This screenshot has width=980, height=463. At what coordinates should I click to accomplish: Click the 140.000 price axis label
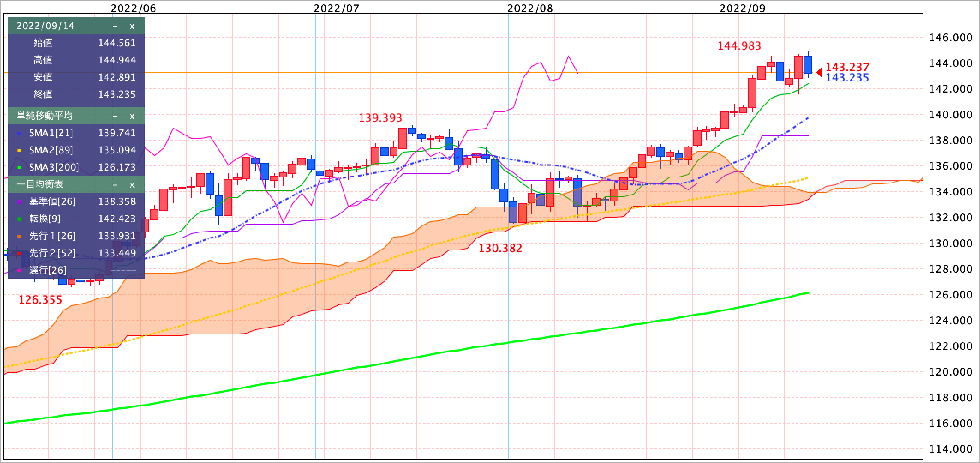(950, 115)
